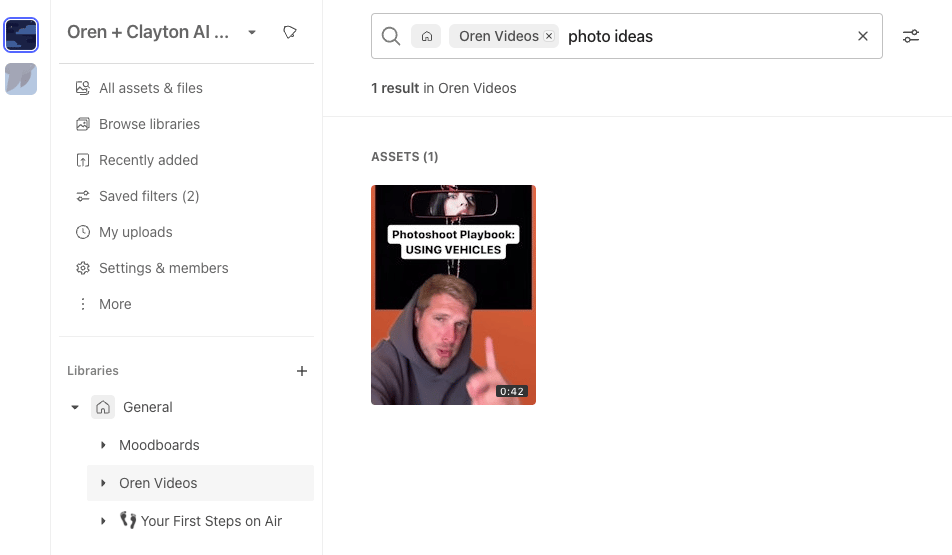Remove the Oren Videos search chip

tap(549, 36)
